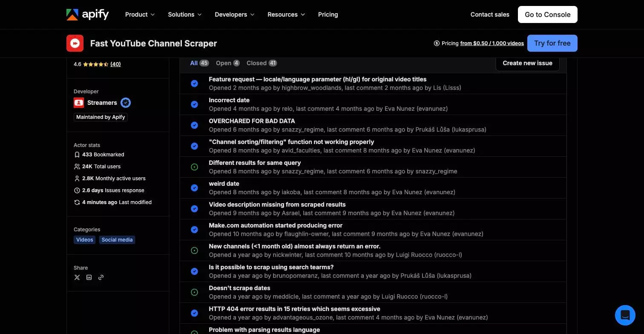Click the Streamers developer avatar icon
Screen dimensions: 644x334
point(79,103)
